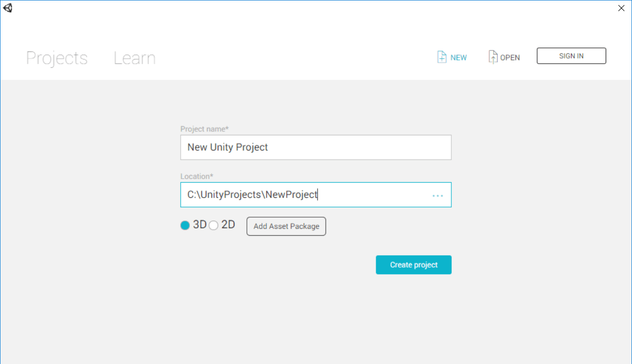Click the Location* label

197,176
